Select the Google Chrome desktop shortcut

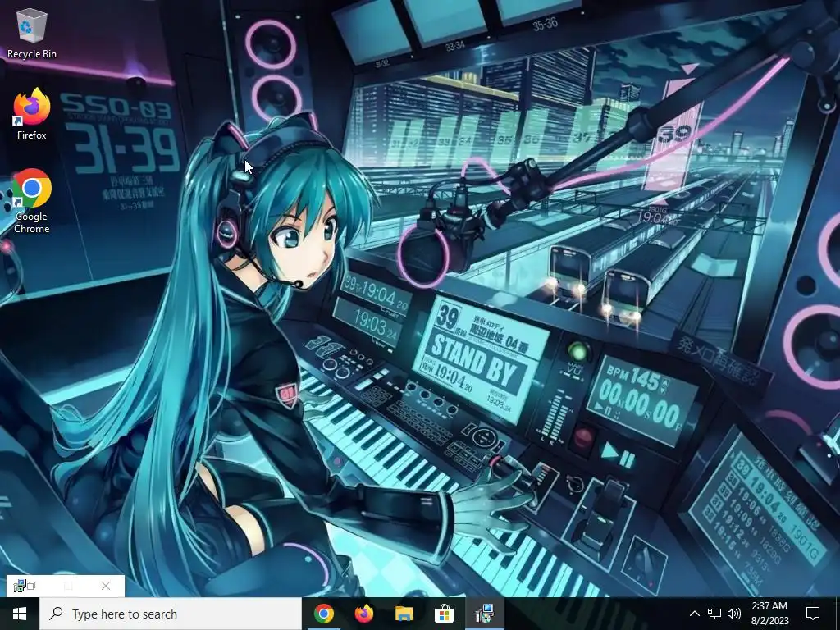click(32, 202)
